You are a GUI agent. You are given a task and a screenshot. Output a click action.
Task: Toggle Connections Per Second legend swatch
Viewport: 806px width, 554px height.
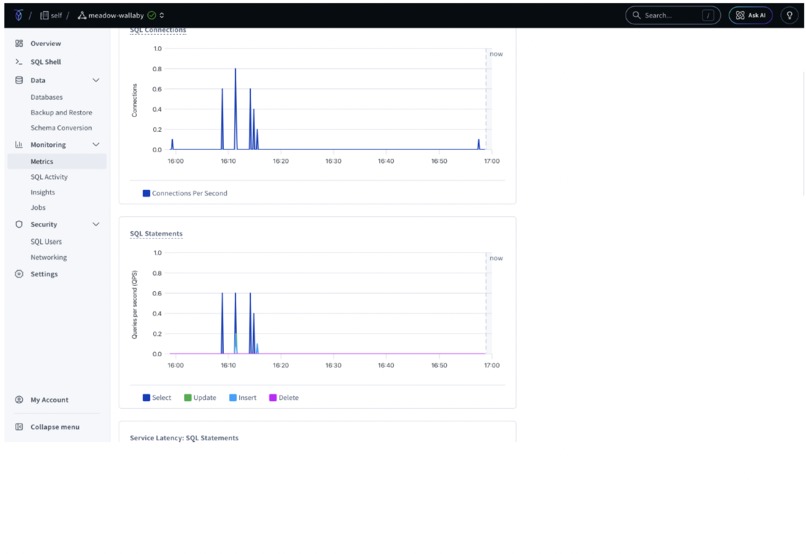point(146,193)
